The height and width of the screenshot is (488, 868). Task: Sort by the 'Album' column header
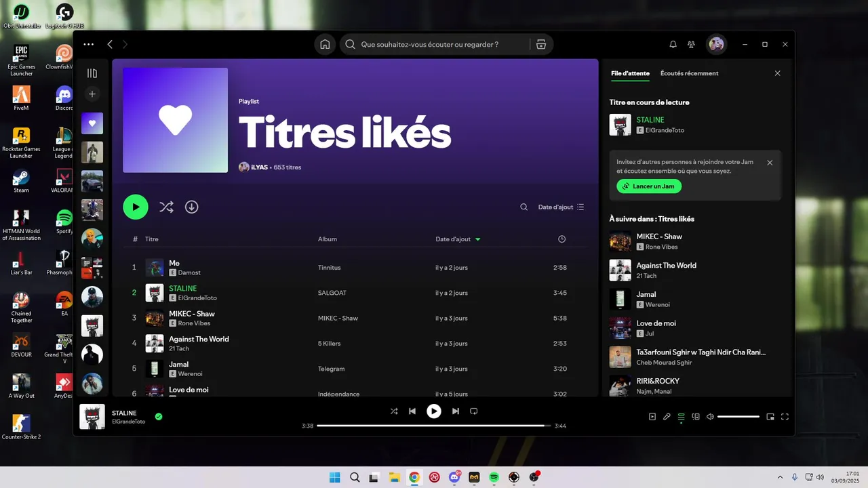[x=328, y=239]
